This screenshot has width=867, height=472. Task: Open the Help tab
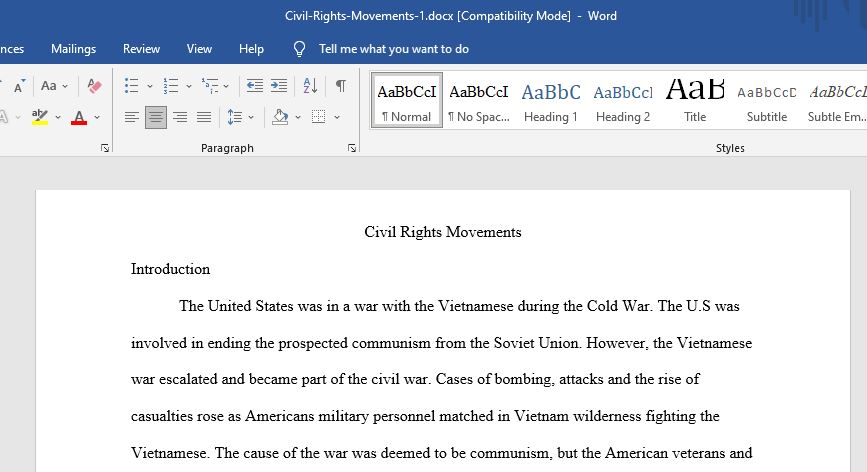(x=251, y=49)
